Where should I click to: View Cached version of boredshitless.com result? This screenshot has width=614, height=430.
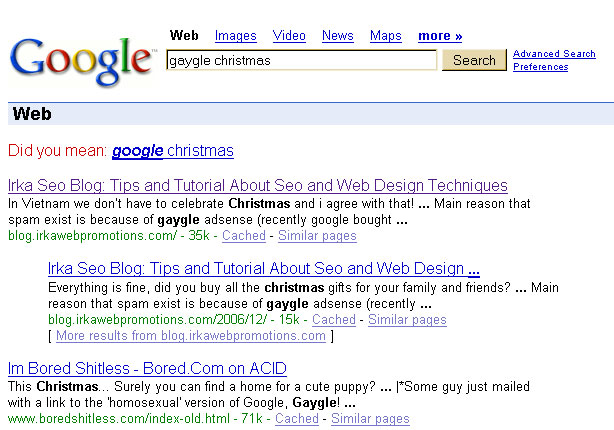coord(297,419)
